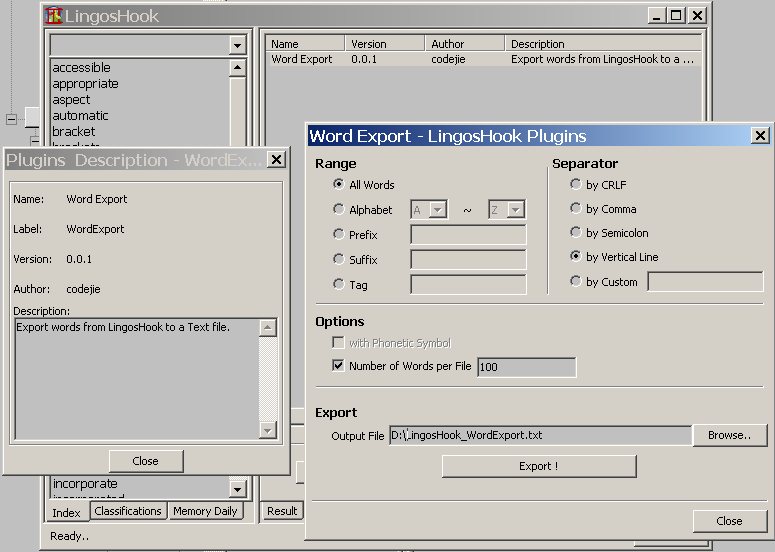Click the LingosHook app icon in title bar

[x=54, y=15]
